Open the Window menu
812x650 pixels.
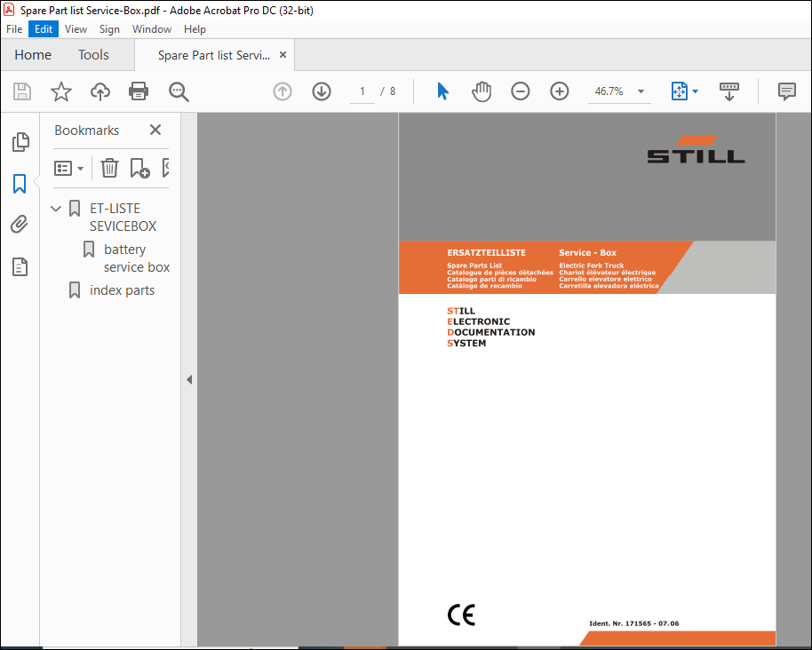[x=152, y=29]
